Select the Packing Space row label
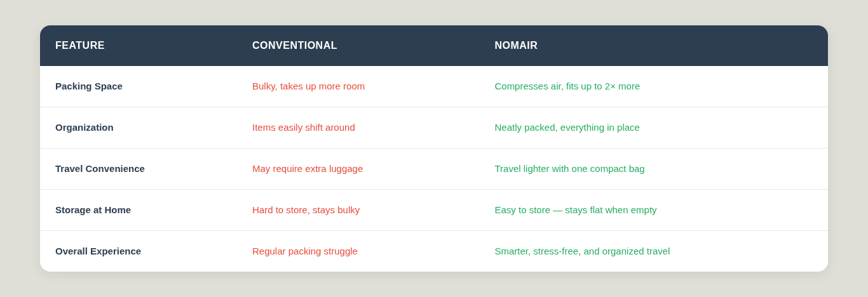The width and height of the screenshot is (868, 297). coord(89,86)
